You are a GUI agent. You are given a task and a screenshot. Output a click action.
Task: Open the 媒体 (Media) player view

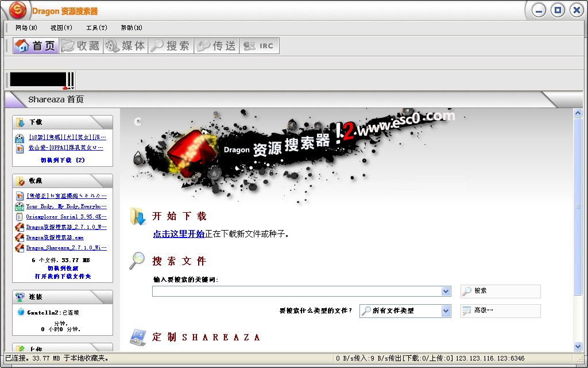(x=125, y=46)
